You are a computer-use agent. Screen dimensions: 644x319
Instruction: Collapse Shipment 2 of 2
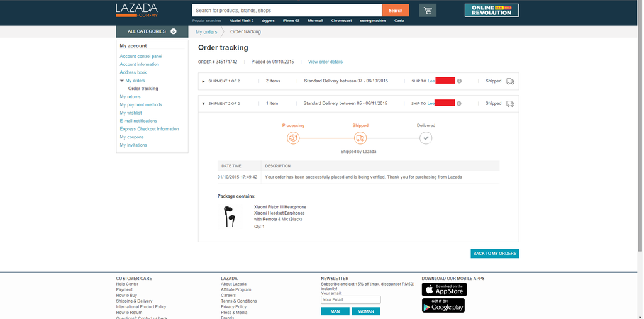click(x=203, y=104)
